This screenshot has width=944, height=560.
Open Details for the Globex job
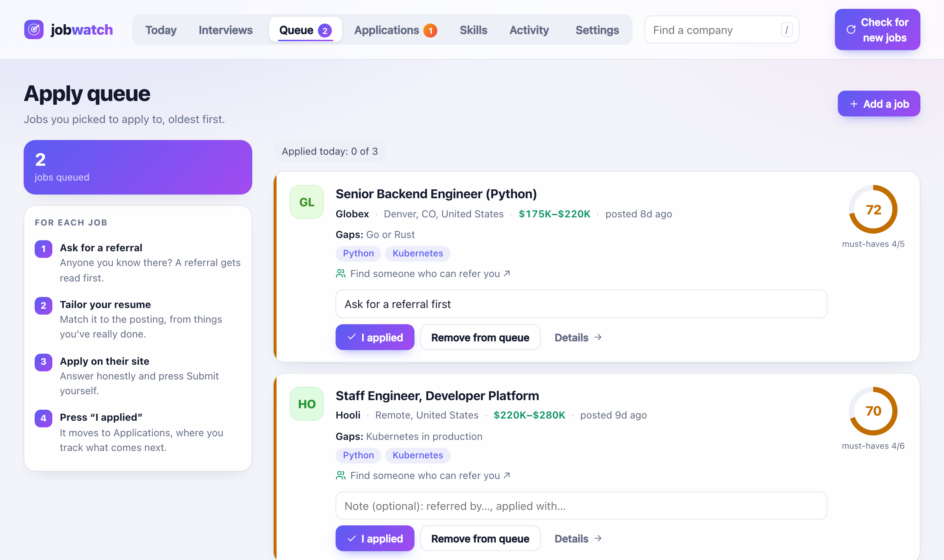click(578, 337)
